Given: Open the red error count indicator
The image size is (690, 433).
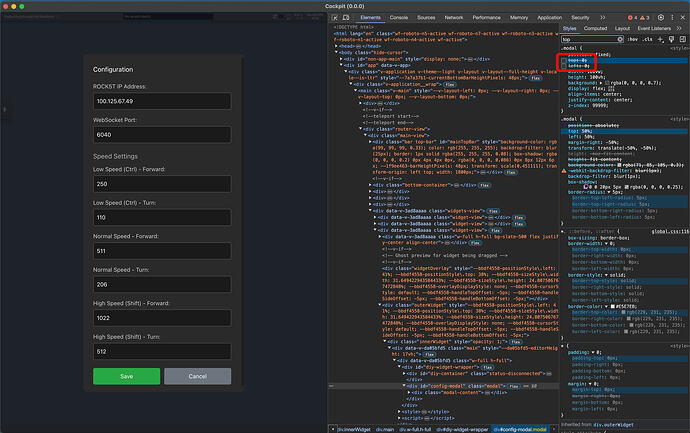Looking at the screenshot, I should 632,18.
